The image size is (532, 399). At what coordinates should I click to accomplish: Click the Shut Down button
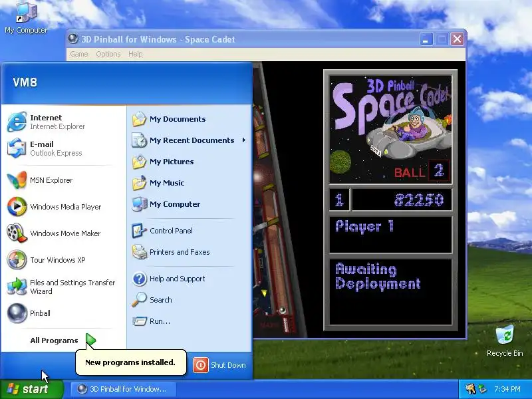(x=219, y=365)
